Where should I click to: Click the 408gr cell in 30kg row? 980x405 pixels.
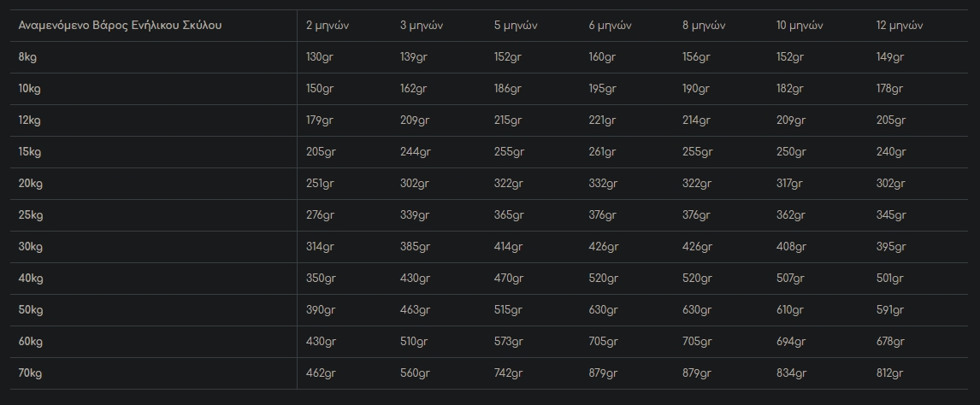point(791,247)
